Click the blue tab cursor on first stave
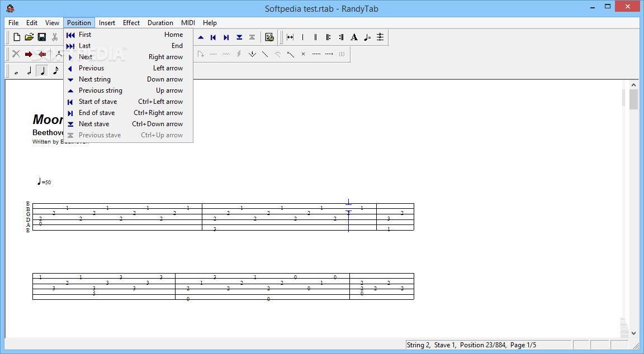Image resolution: width=644 pixels, height=354 pixels. [x=348, y=216]
